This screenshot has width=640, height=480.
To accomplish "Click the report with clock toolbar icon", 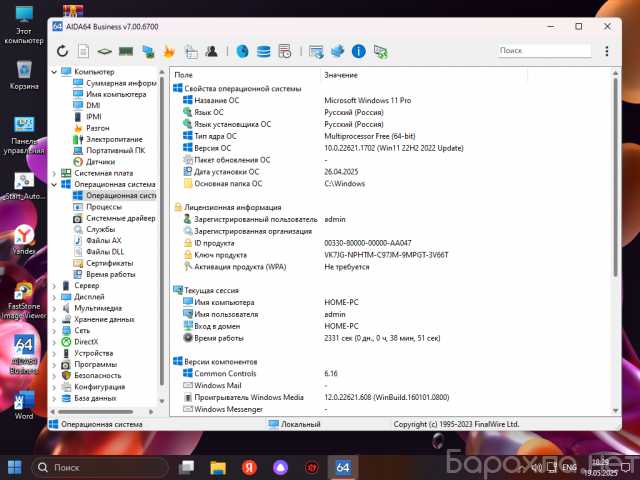I will point(285,51).
